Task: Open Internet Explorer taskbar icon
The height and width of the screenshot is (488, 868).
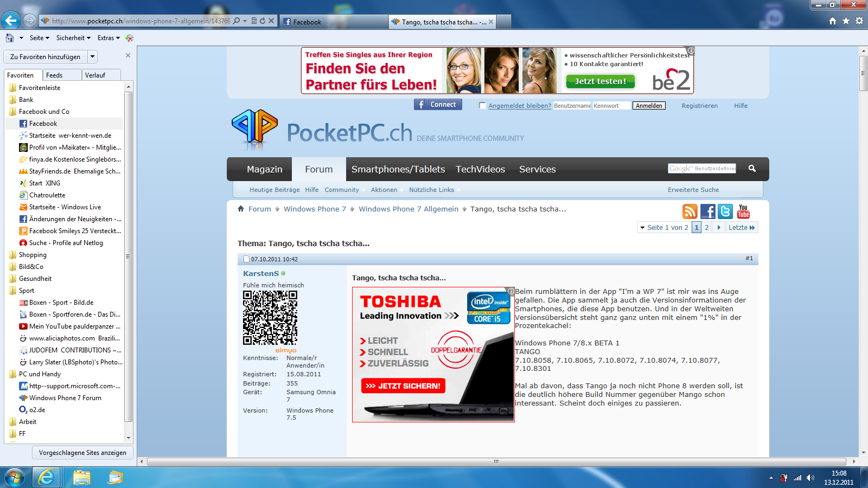Action: [x=47, y=477]
